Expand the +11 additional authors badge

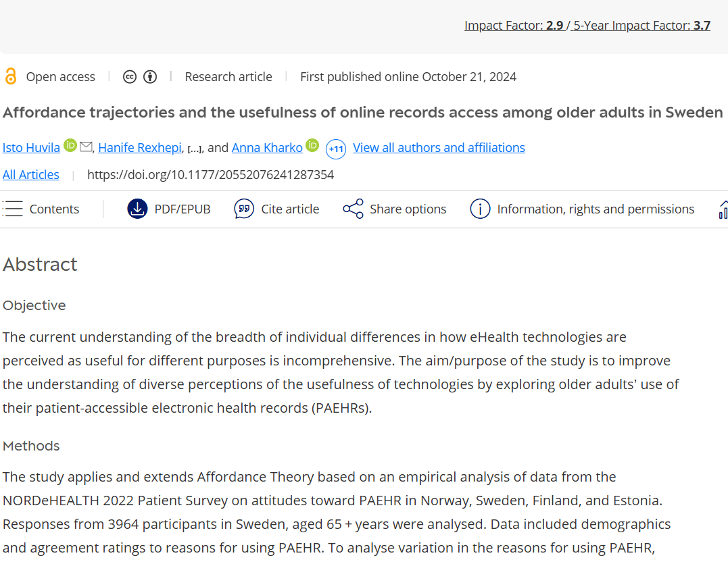pos(336,149)
